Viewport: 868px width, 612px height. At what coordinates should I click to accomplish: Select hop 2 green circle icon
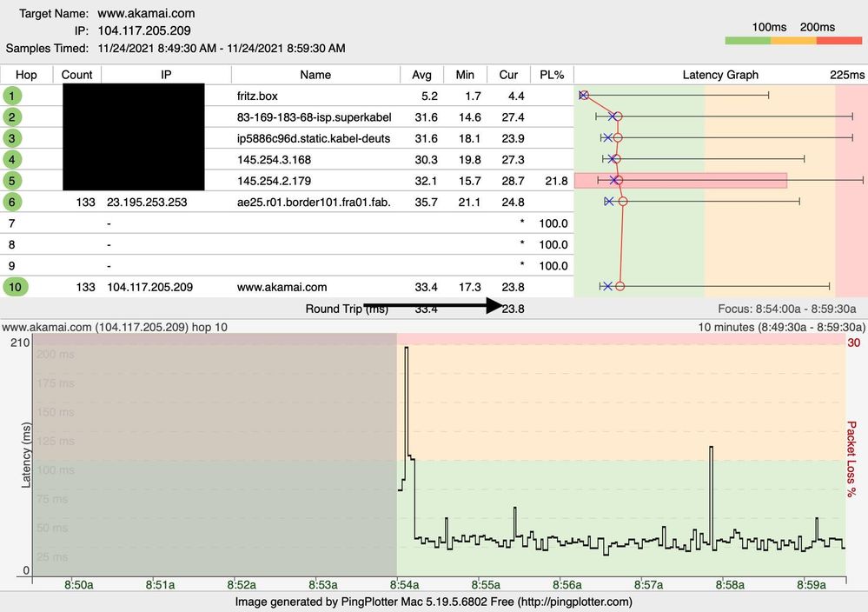pos(11,116)
